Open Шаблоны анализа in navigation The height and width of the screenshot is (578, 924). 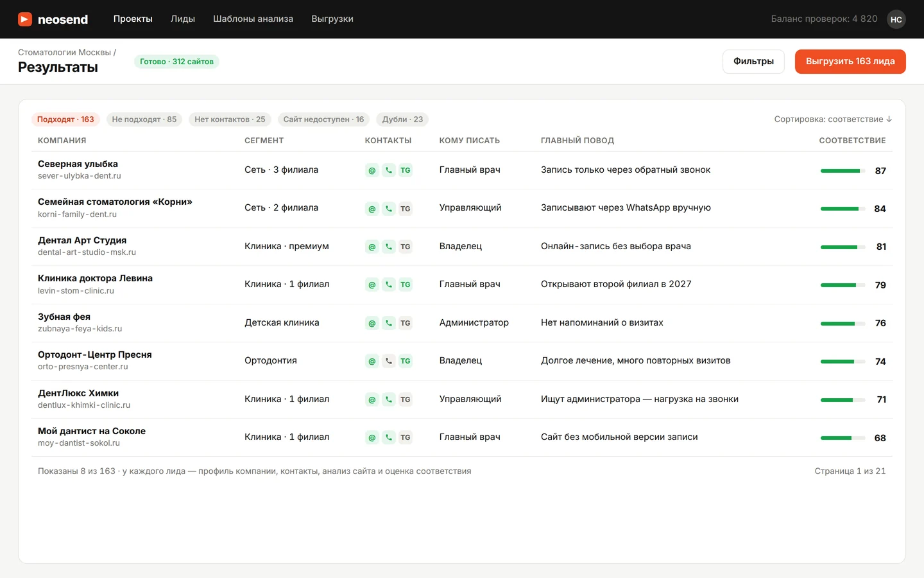[x=253, y=19]
